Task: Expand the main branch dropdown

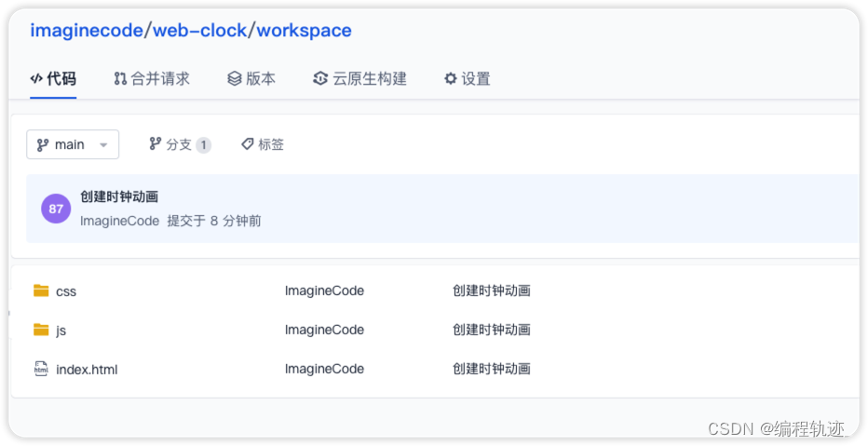Action: [x=73, y=144]
